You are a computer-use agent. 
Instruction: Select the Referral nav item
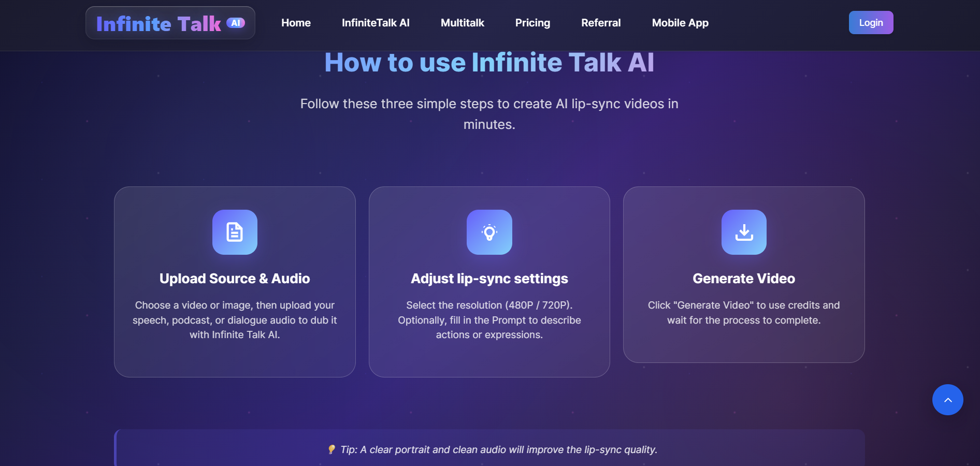click(601, 23)
